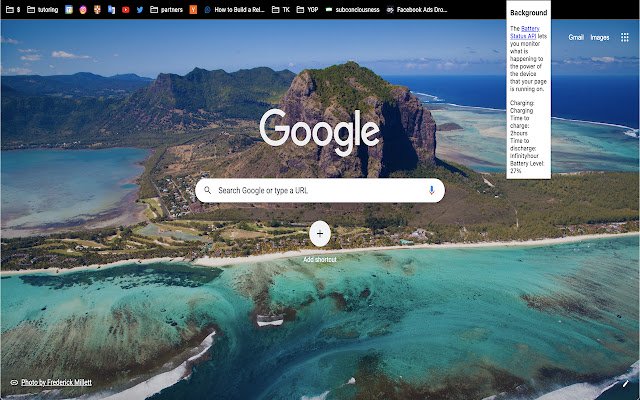
Task: Open the Google apps grid
Action: coord(624,38)
